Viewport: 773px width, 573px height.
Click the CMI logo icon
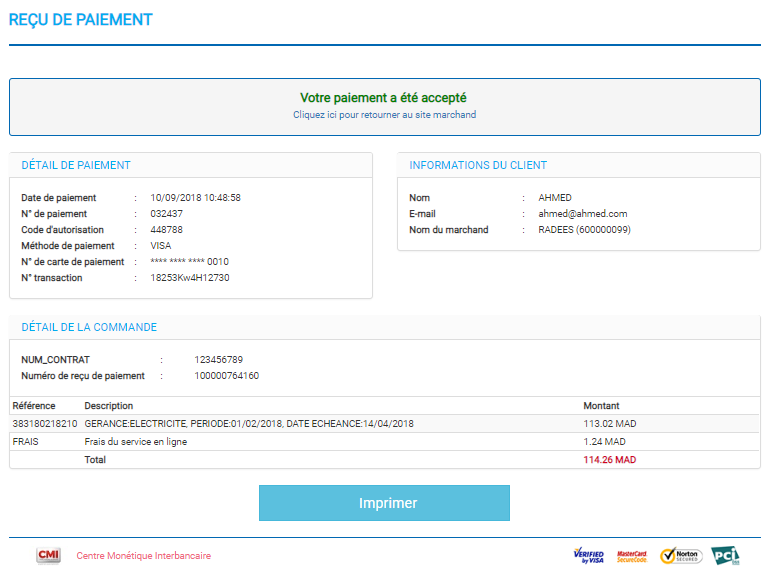click(48, 556)
